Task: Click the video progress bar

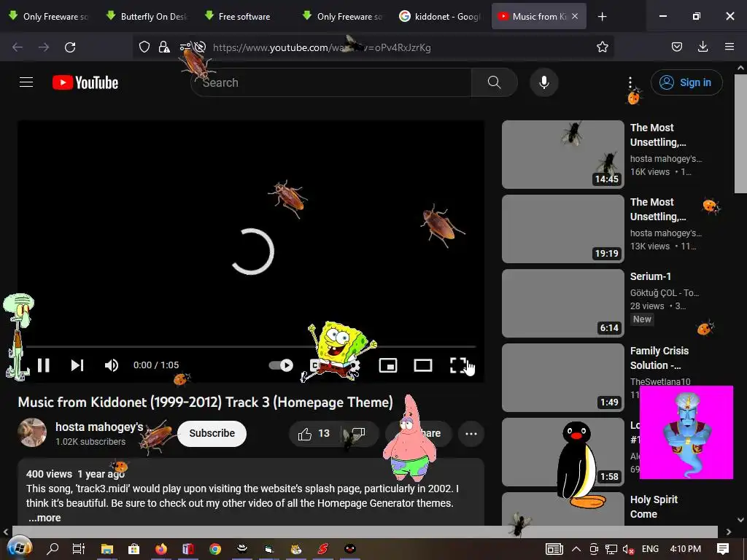Action: (251, 346)
